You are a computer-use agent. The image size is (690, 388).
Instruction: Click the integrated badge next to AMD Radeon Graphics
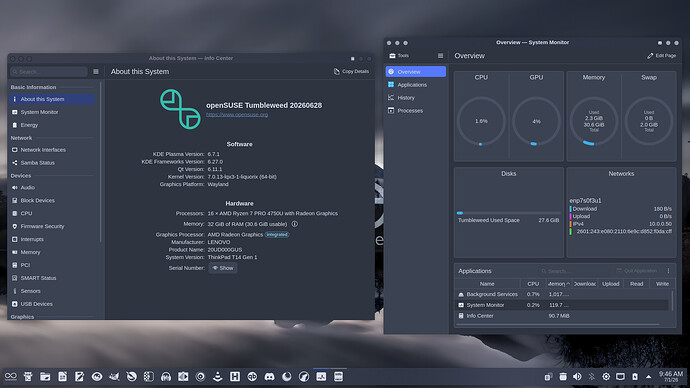(x=277, y=235)
